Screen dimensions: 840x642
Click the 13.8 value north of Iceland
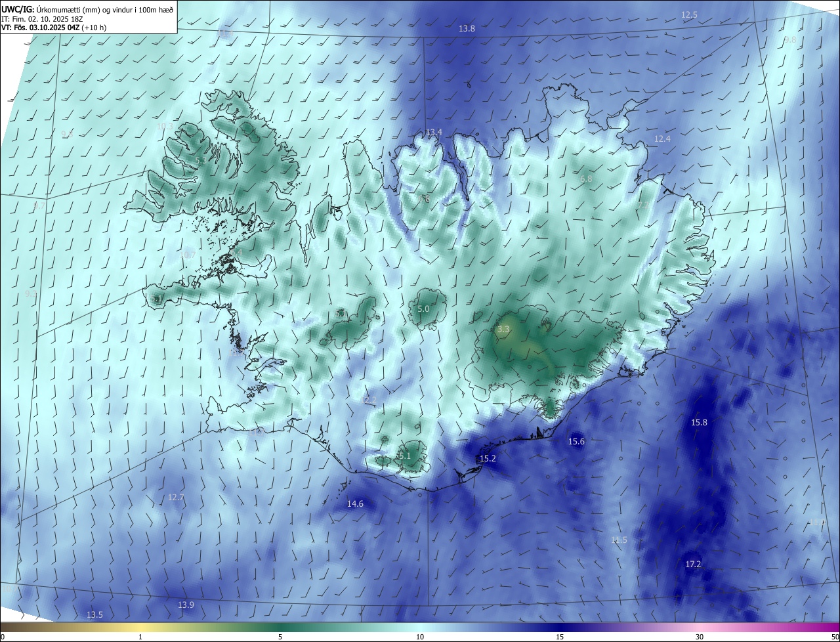(x=467, y=29)
